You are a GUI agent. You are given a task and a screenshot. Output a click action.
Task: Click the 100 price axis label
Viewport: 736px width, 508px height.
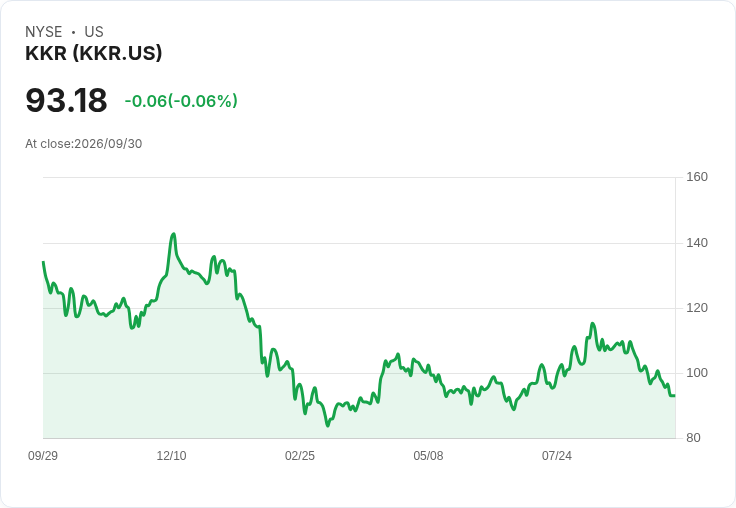click(x=697, y=373)
